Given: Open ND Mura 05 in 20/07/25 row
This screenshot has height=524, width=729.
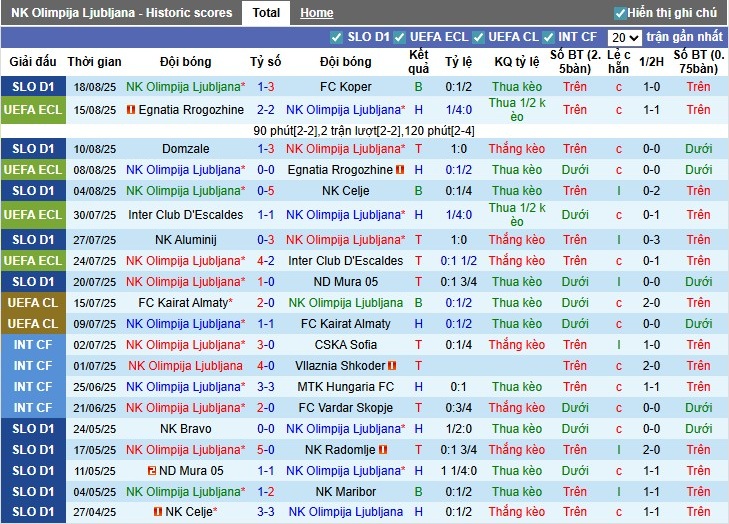Looking at the screenshot, I should (x=345, y=282).
